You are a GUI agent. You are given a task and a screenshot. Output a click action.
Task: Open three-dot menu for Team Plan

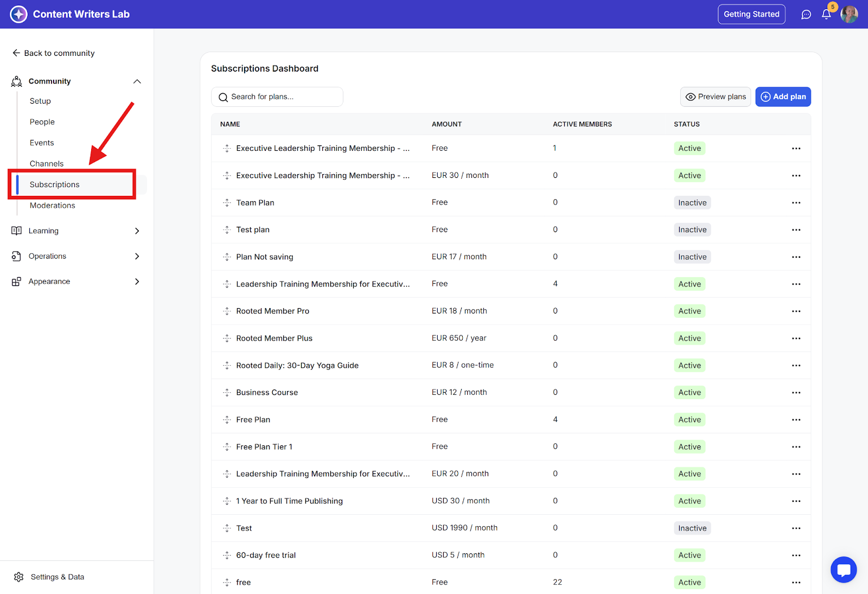(796, 203)
